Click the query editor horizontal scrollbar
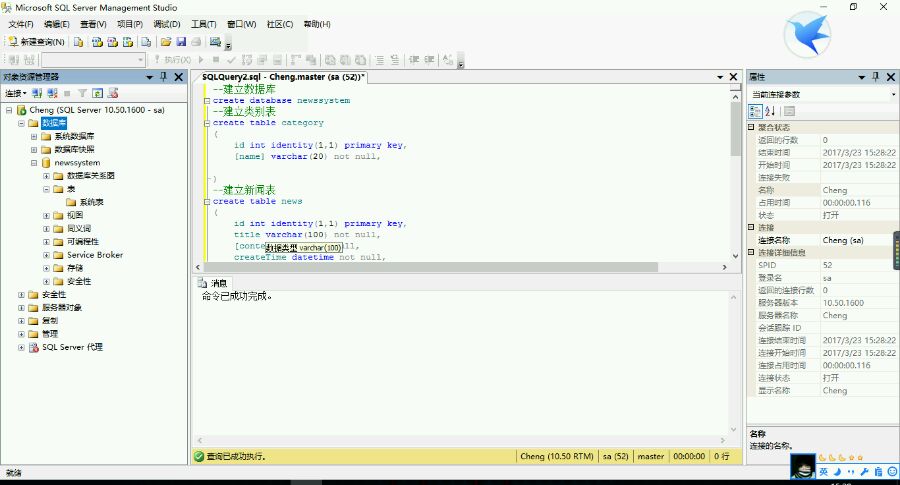900x485 pixels. (431, 267)
